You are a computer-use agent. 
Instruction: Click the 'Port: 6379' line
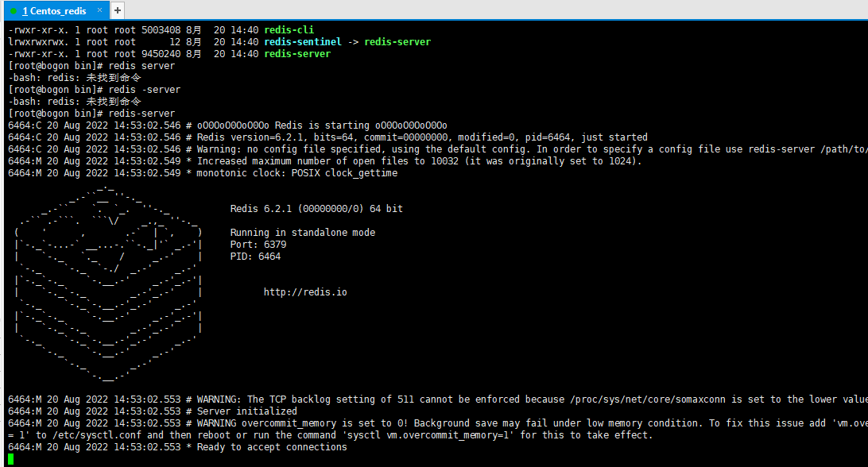[258, 245]
